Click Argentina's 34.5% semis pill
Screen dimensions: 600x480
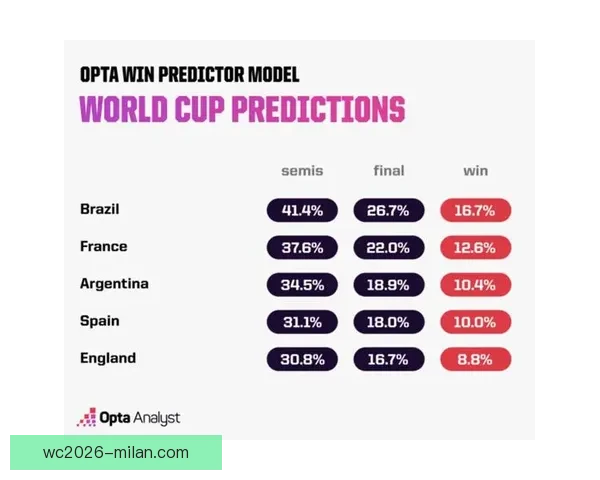click(x=302, y=284)
